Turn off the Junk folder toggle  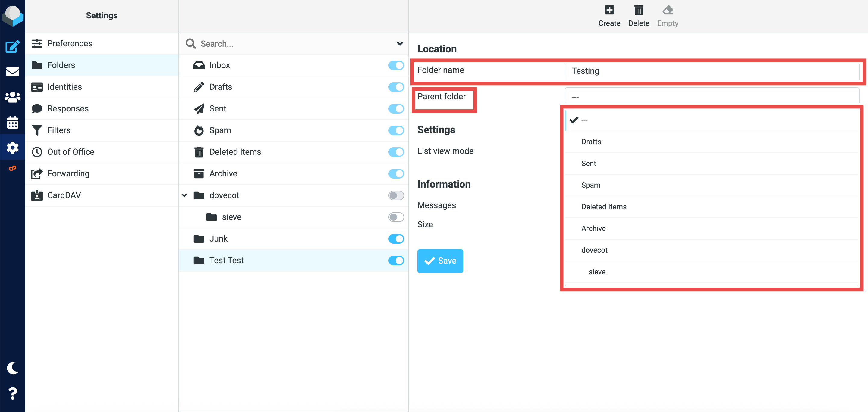tap(396, 239)
